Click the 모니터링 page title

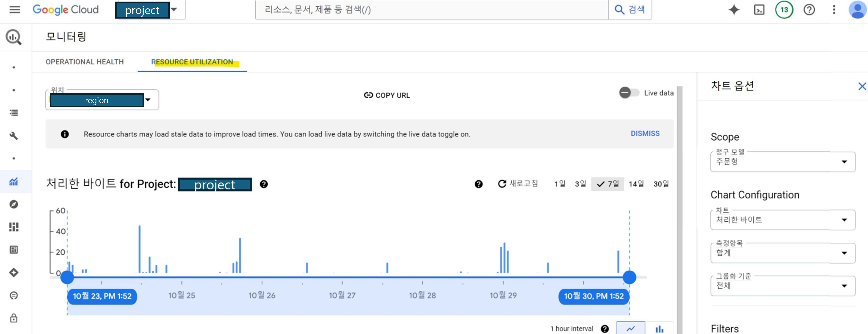pyautogui.click(x=66, y=36)
